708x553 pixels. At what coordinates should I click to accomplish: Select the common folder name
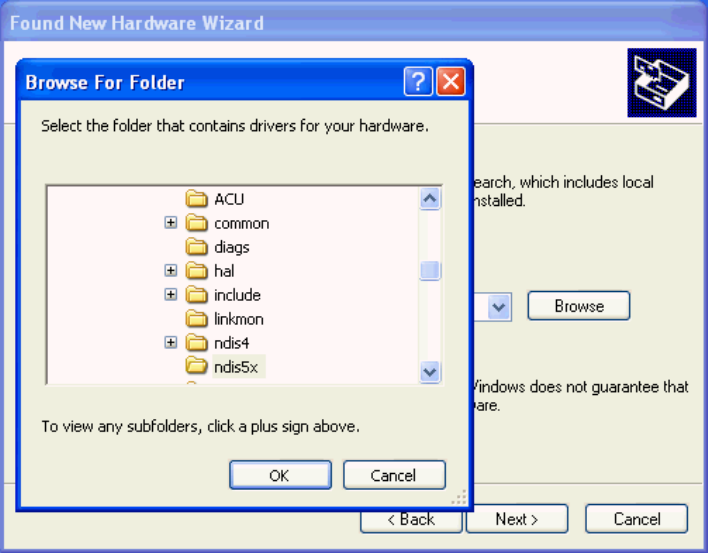click(x=242, y=223)
